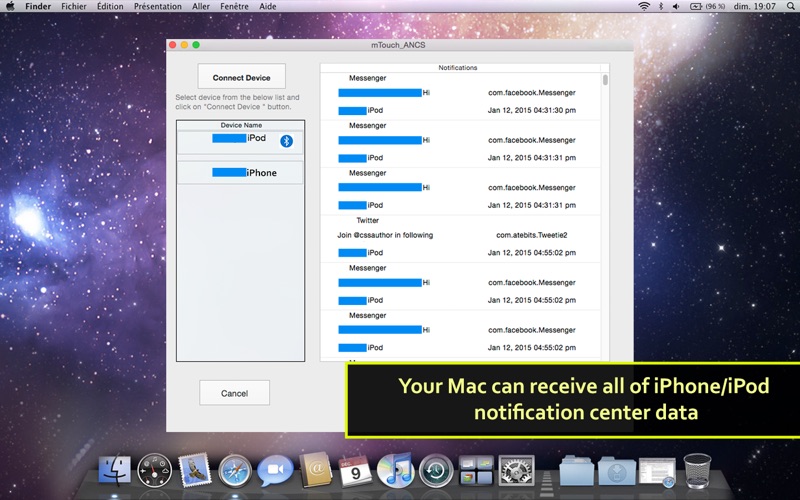
Task: Click the clock showing dim. 19:07
Action: pos(755,6)
